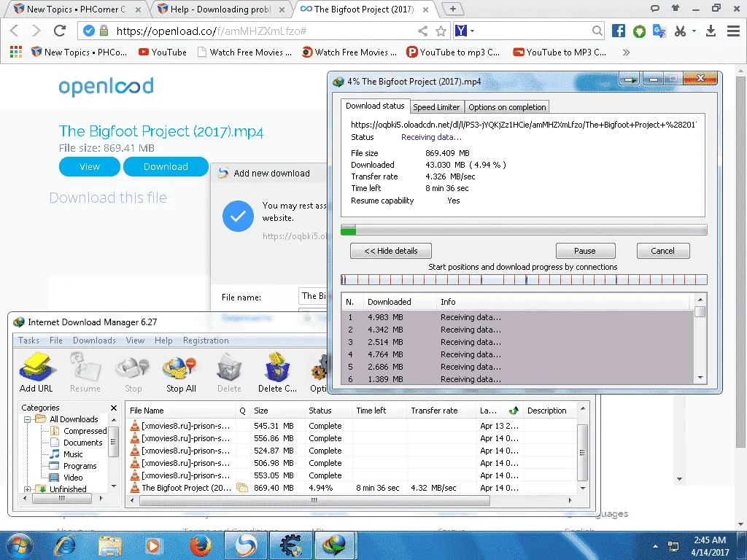Open new browser tab button
Image resolution: width=747 pixels, height=560 pixels.
(453, 9)
